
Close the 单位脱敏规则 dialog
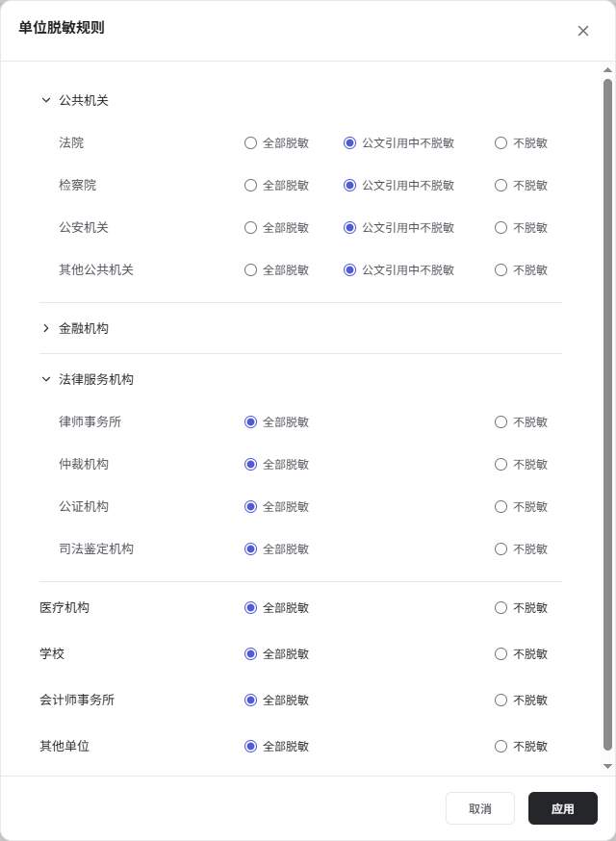click(582, 31)
